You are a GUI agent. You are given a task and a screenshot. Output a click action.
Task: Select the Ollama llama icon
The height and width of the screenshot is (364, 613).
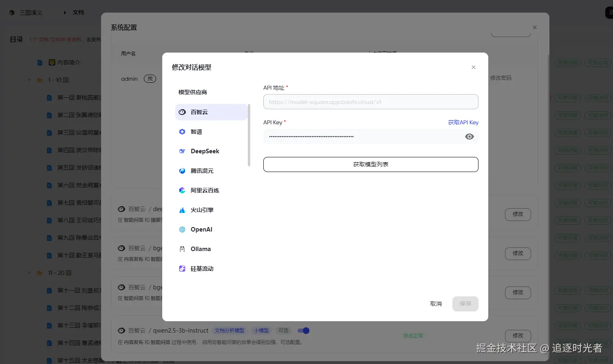pyautogui.click(x=182, y=249)
